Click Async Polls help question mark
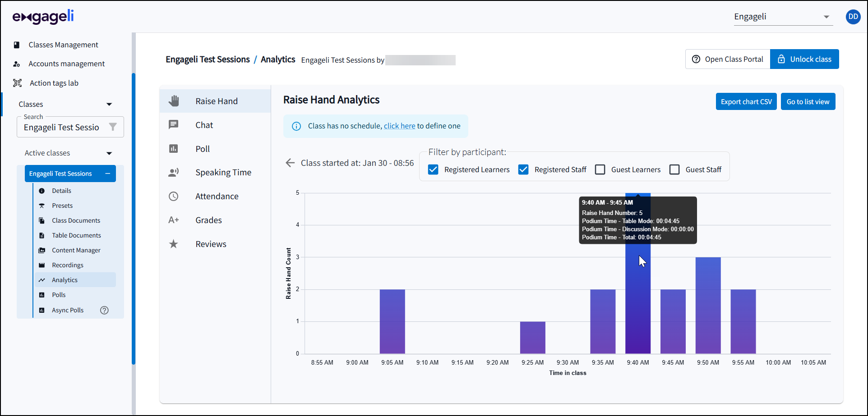 104,310
